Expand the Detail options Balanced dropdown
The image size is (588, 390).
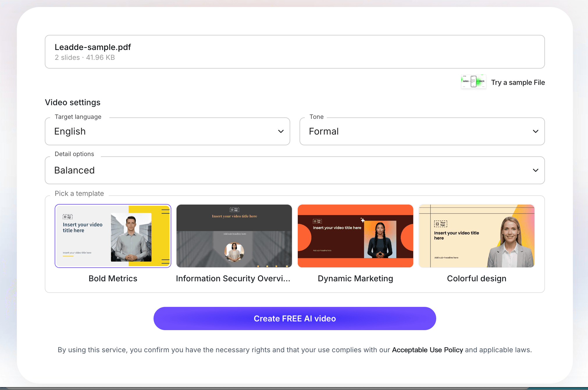tap(295, 170)
